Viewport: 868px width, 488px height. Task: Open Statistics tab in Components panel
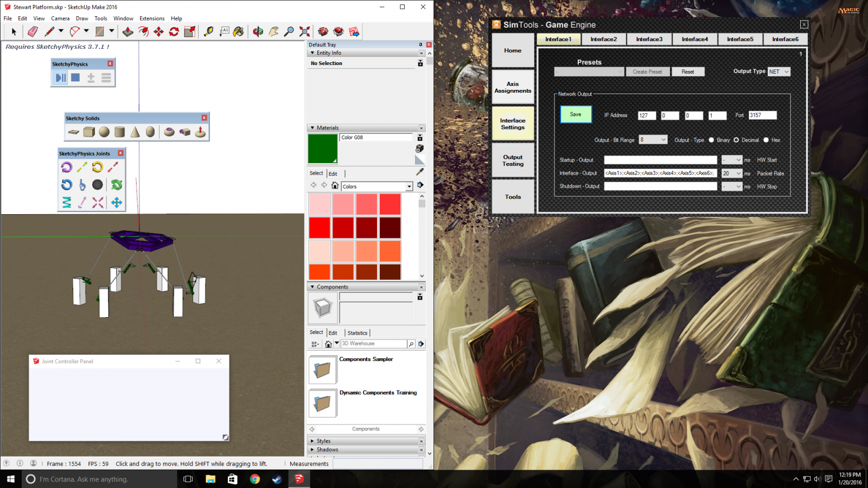tap(358, 333)
